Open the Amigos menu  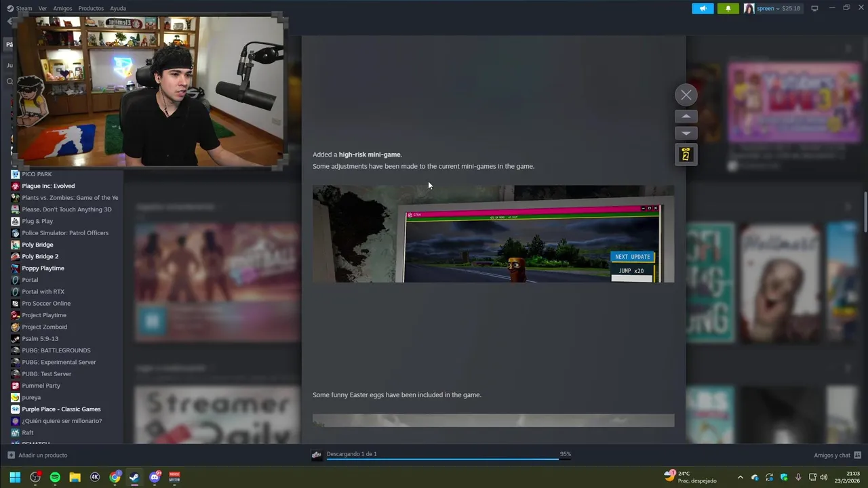point(62,8)
